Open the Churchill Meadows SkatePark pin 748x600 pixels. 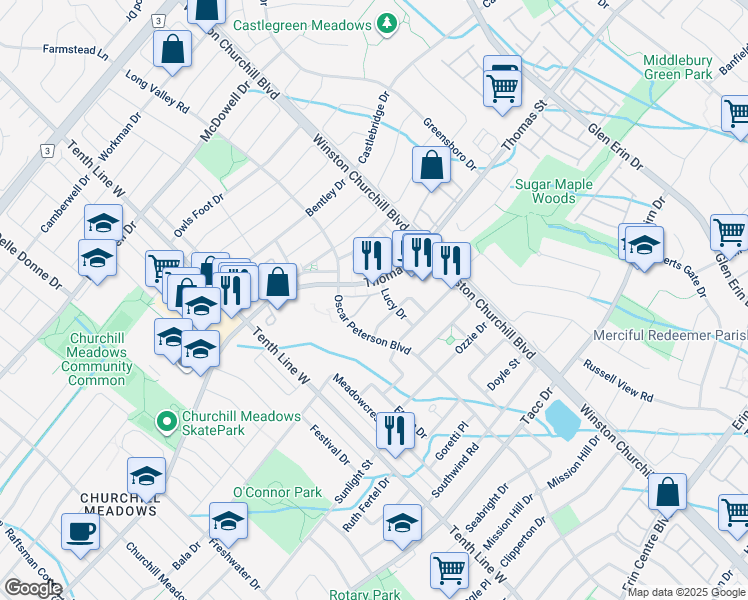(x=167, y=422)
